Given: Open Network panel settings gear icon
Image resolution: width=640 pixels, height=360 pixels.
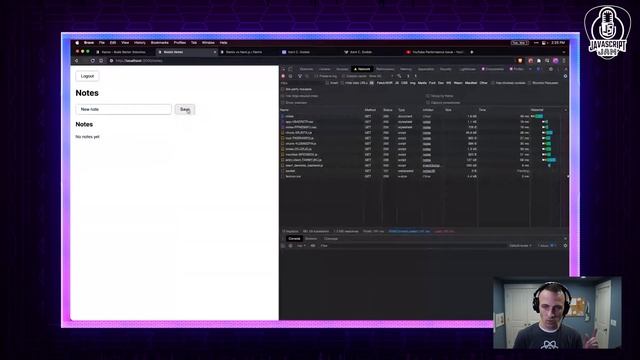Looking at the screenshot, I should pyautogui.click(x=565, y=76).
